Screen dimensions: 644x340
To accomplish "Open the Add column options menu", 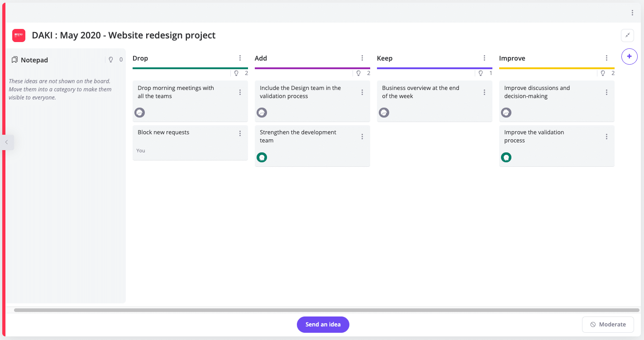I will 362,58.
